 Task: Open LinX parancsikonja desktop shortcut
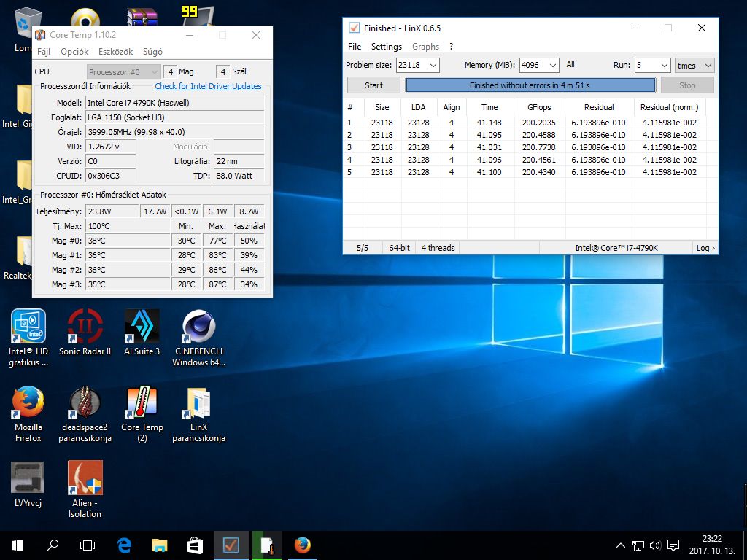tap(198, 414)
